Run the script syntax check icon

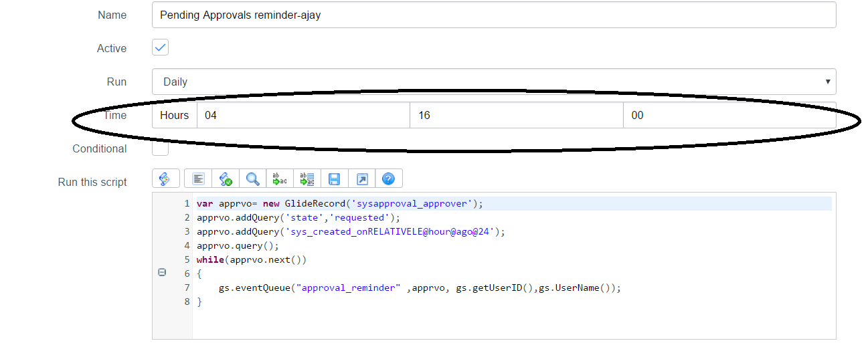(226, 179)
